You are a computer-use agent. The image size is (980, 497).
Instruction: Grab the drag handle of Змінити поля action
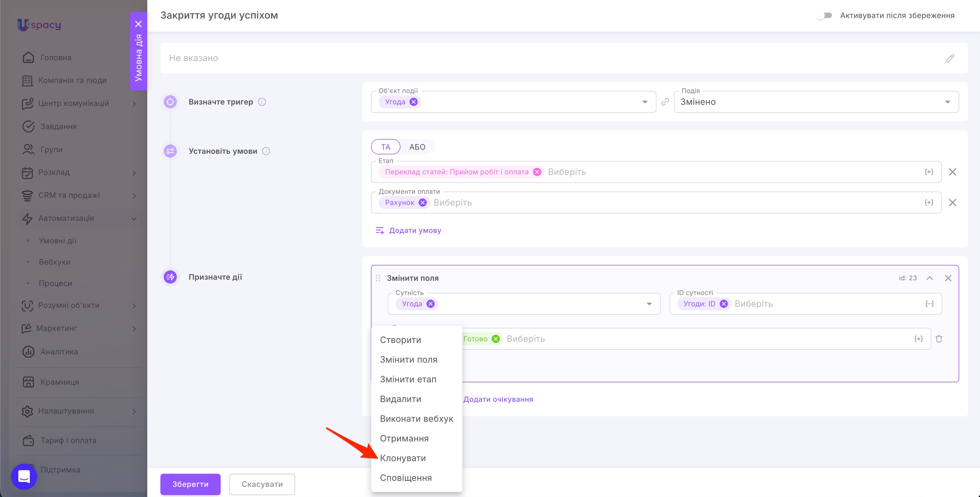378,278
